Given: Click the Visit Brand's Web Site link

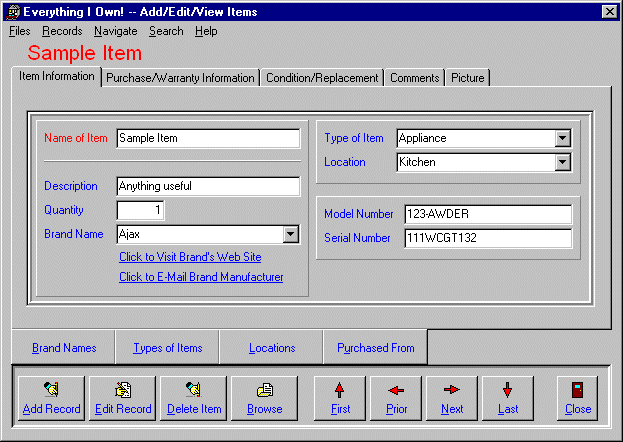Looking at the screenshot, I should [x=190, y=257].
